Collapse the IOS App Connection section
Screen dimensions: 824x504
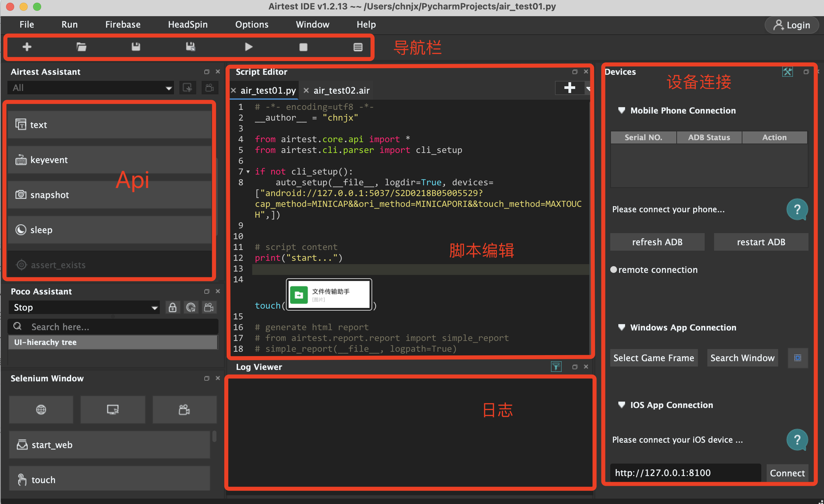point(622,405)
